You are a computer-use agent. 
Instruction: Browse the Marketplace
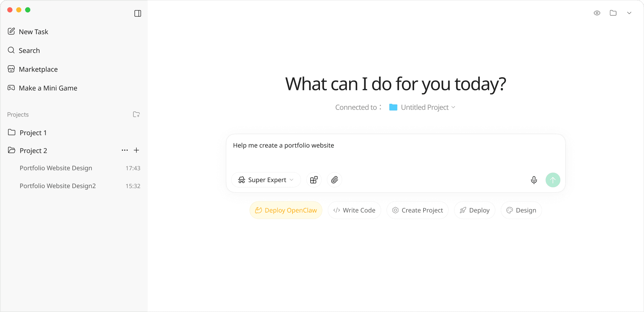(x=38, y=69)
